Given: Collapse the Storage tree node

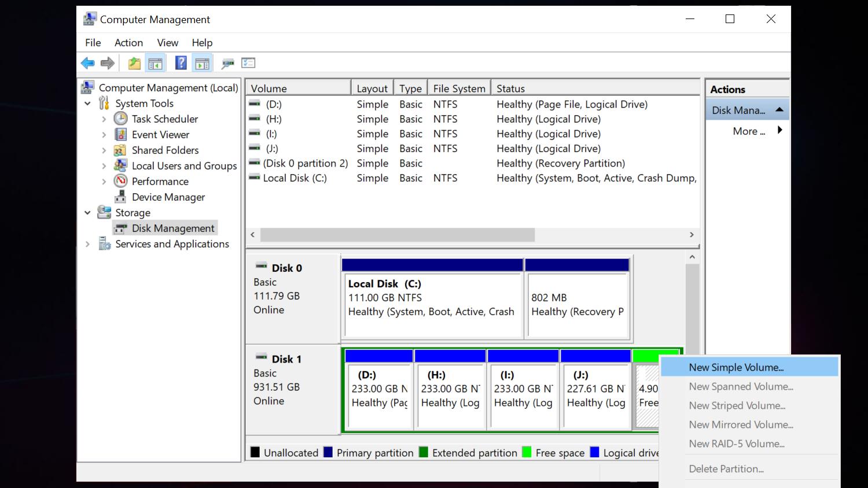Looking at the screenshot, I should point(87,213).
